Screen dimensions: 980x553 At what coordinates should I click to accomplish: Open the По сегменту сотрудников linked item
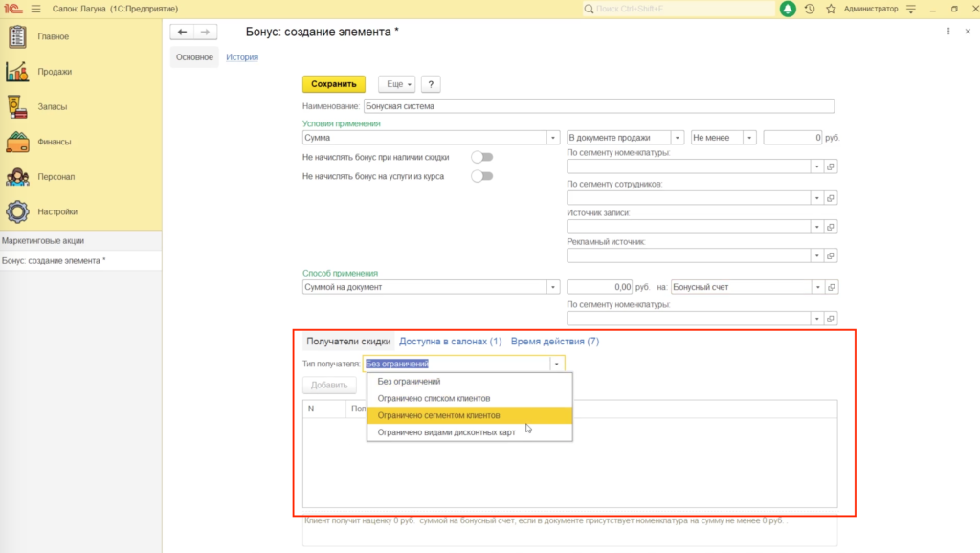point(831,198)
